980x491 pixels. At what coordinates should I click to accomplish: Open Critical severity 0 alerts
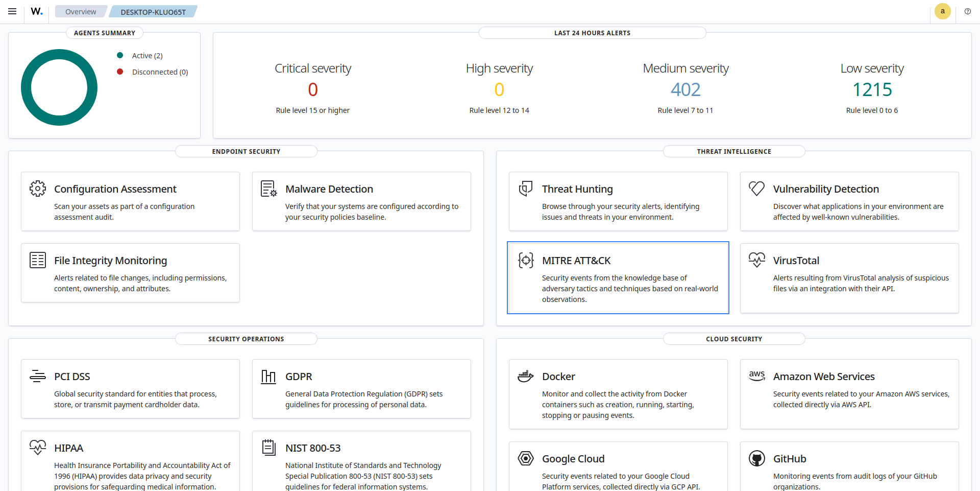pos(312,90)
